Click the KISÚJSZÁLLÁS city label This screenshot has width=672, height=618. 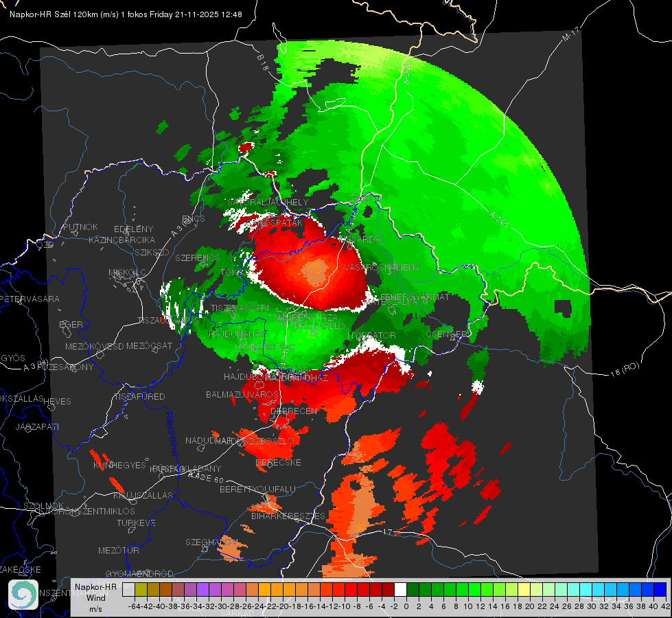click(x=143, y=495)
